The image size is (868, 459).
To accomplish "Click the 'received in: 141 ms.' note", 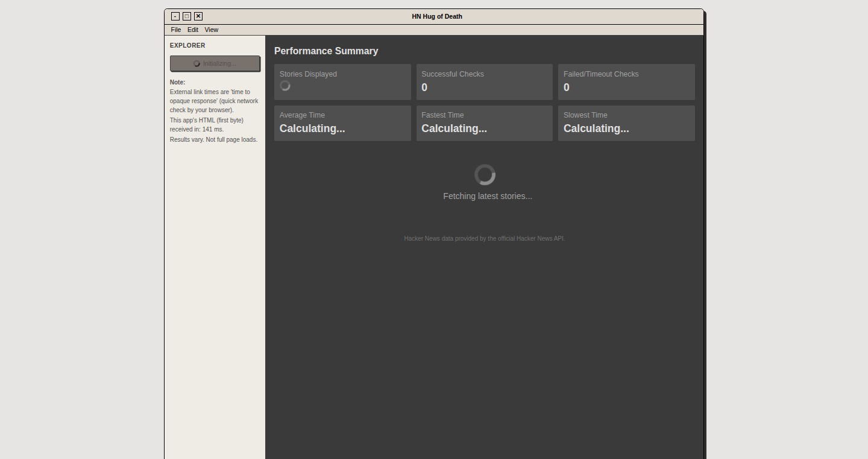I will coord(197,129).
